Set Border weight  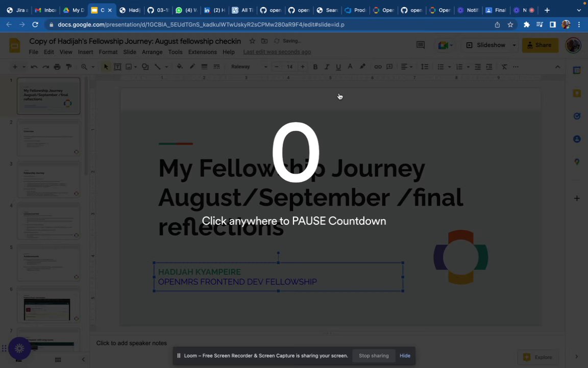[x=204, y=67]
